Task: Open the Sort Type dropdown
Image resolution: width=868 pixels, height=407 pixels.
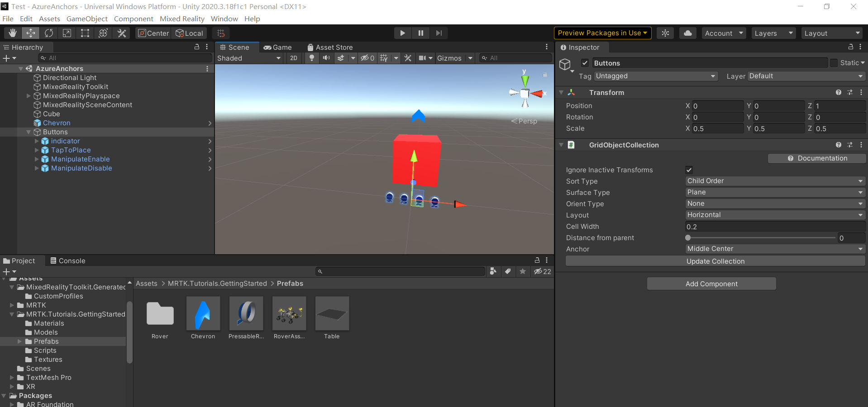Action: (x=774, y=181)
